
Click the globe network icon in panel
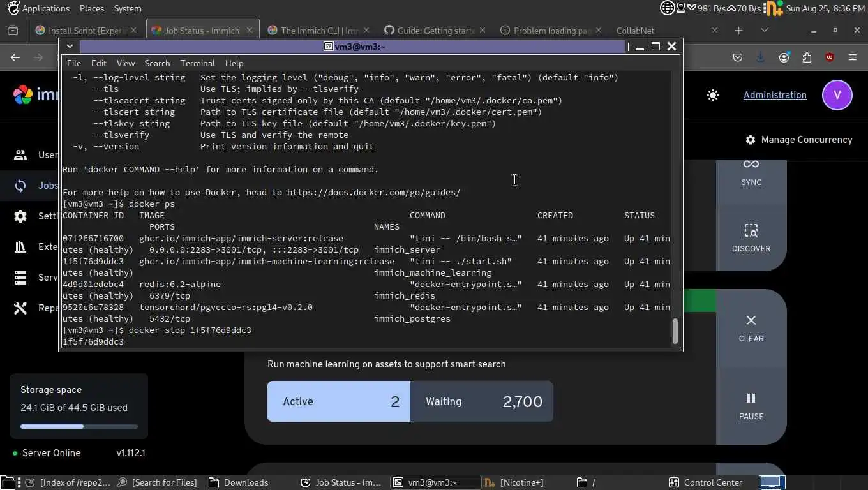click(x=667, y=8)
